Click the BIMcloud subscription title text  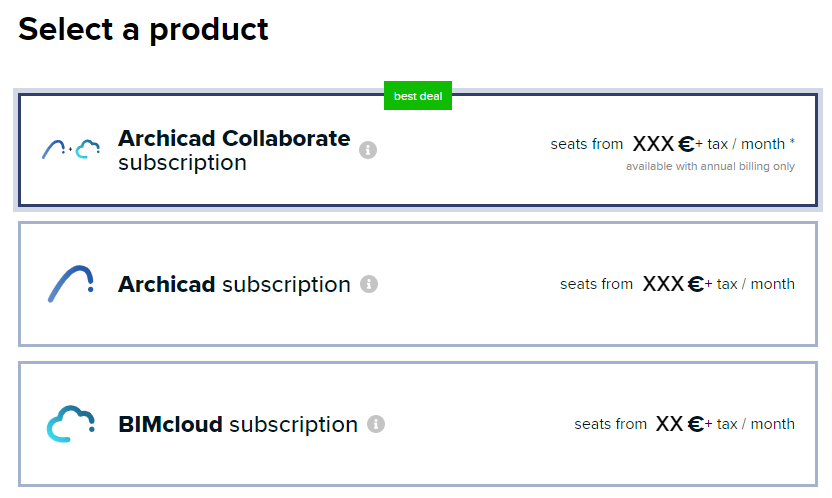point(238,425)
